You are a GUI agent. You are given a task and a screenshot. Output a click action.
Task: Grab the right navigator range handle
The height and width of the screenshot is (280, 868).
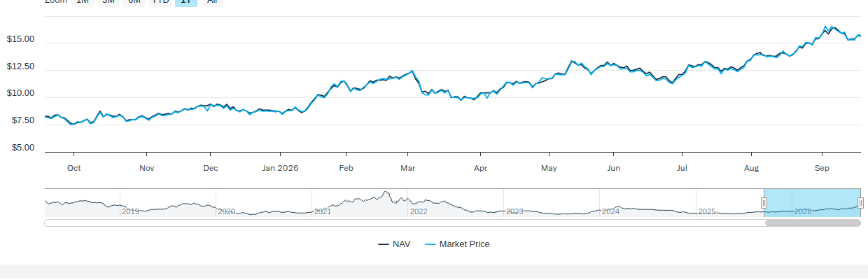860,203
